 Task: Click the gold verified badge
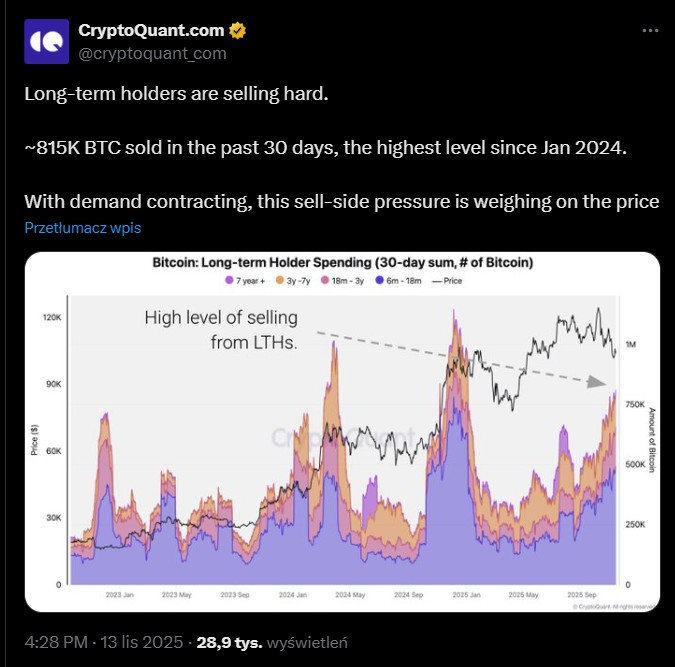238,31
